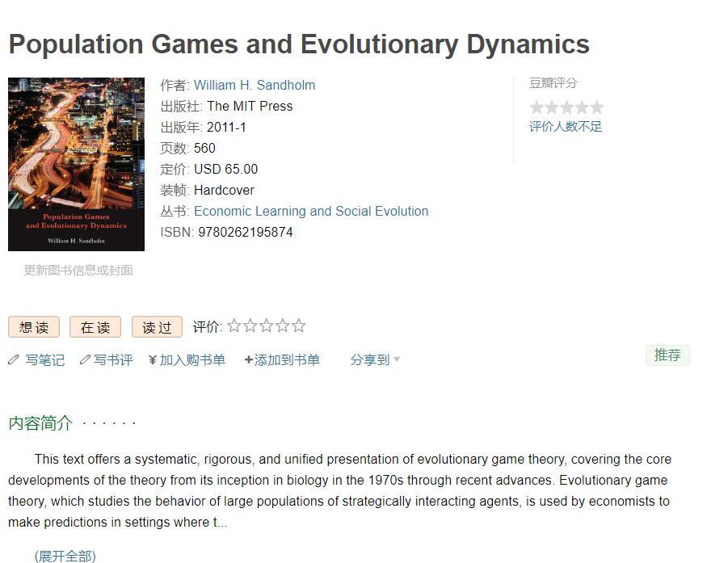Click the plus icon for 添加到书单
The image size is (728, 563).
coord(249,360)
